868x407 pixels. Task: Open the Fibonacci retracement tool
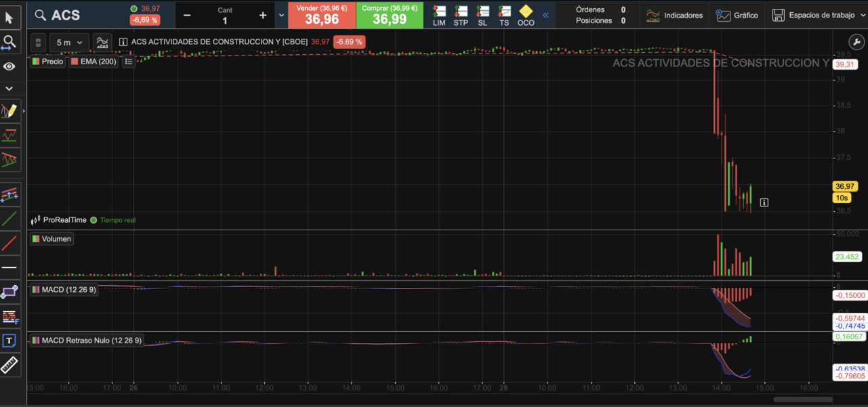coord(9,316)
